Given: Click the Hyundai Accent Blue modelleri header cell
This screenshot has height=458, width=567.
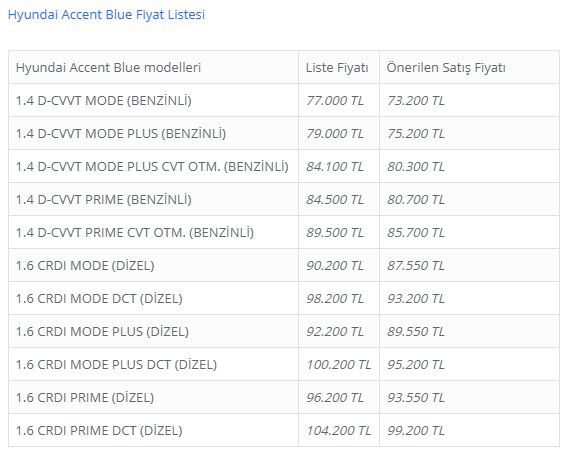Looking at the screenshot, I should coord(154,67).
